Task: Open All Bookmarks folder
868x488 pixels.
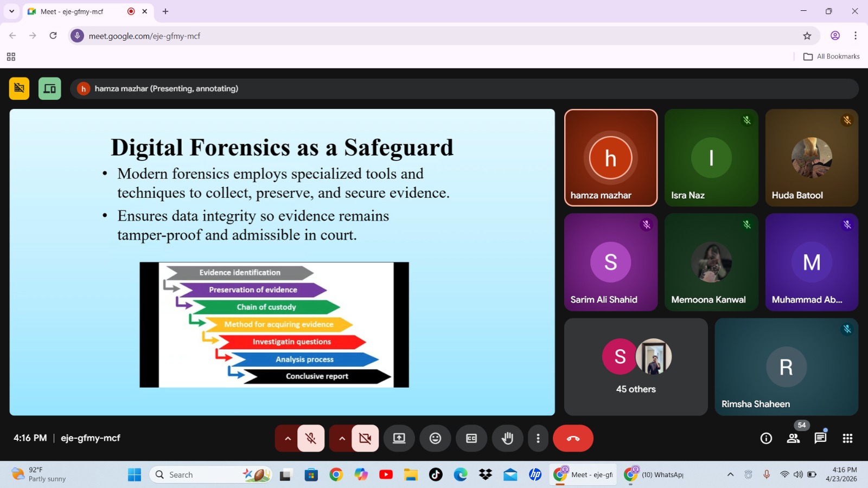Action: (832, 56)
